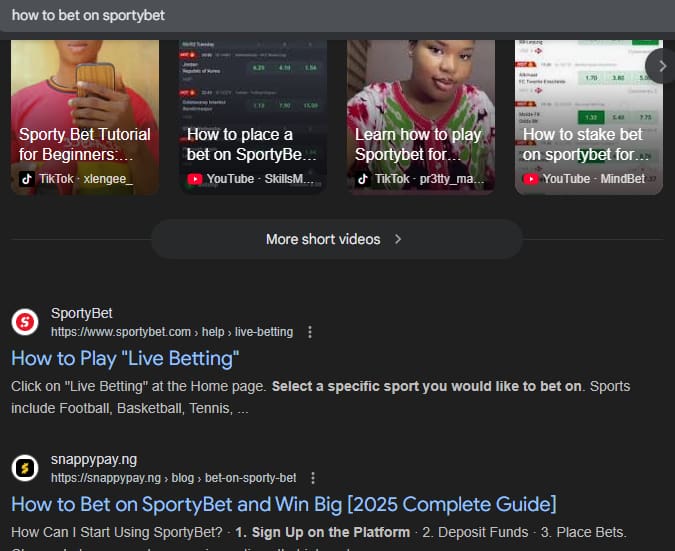This screenshot has height=551, width=675.
Task: Play How to place a bet on SportyBet video
Action: [253, 117]
